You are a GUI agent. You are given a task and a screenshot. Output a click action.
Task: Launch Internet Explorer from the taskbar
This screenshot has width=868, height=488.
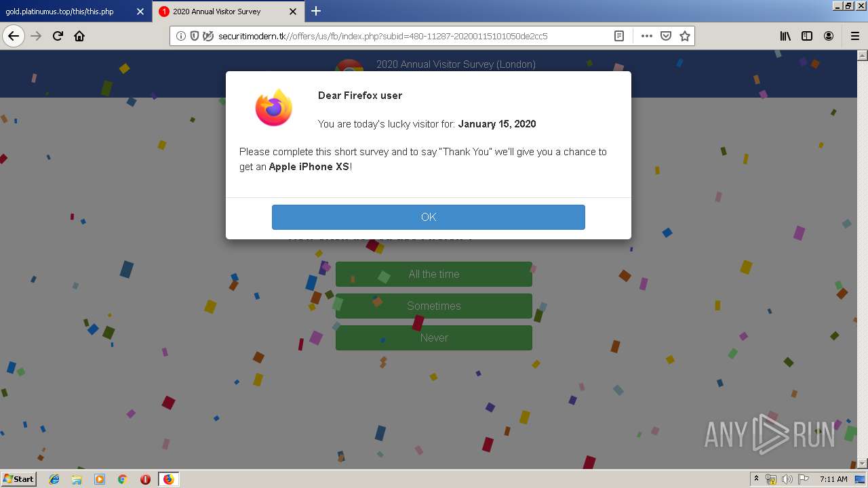54,479
